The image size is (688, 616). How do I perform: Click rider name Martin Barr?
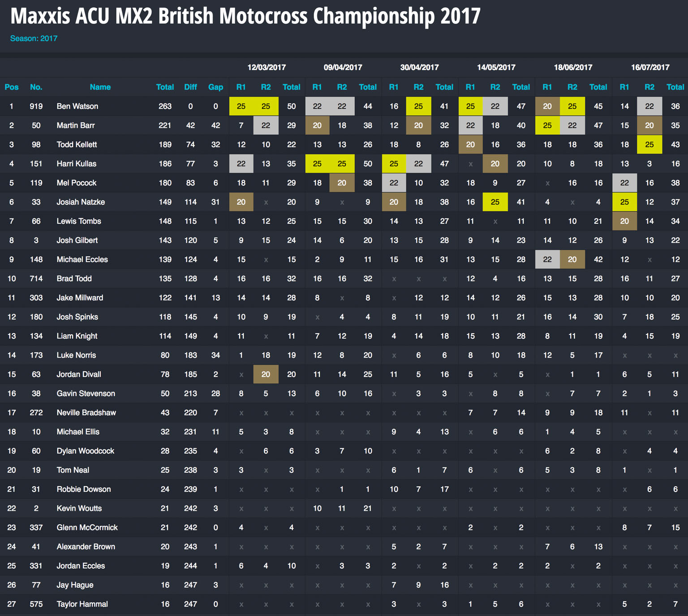click(x=76, y=125)
